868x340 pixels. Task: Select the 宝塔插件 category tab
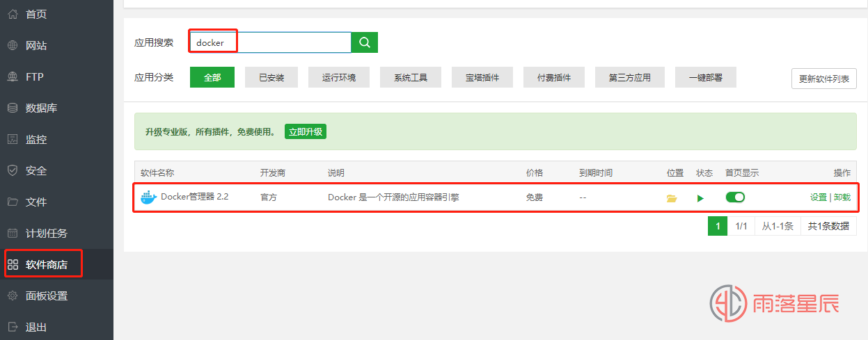(482, 77)
